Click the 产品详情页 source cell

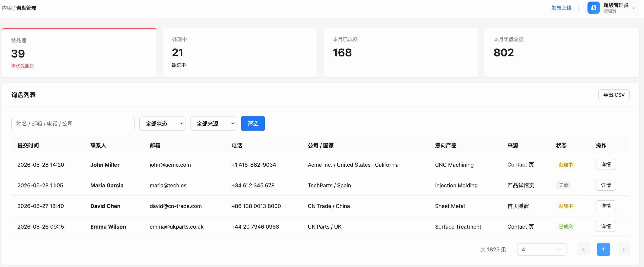(521, 185)
